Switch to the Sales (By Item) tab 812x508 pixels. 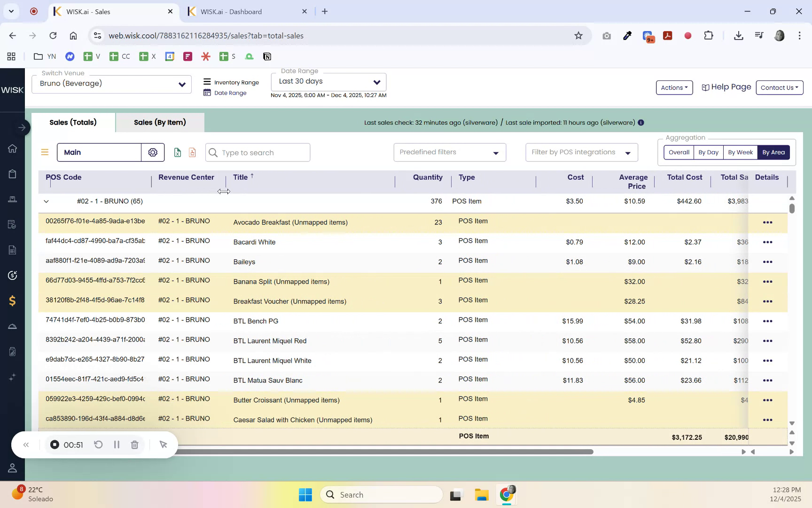(159, 122)
